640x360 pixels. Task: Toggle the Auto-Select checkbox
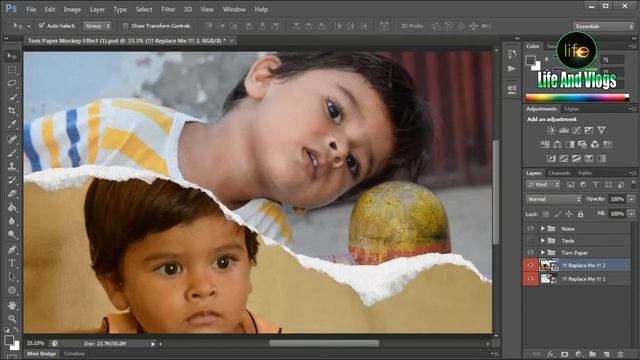[42, 26]
